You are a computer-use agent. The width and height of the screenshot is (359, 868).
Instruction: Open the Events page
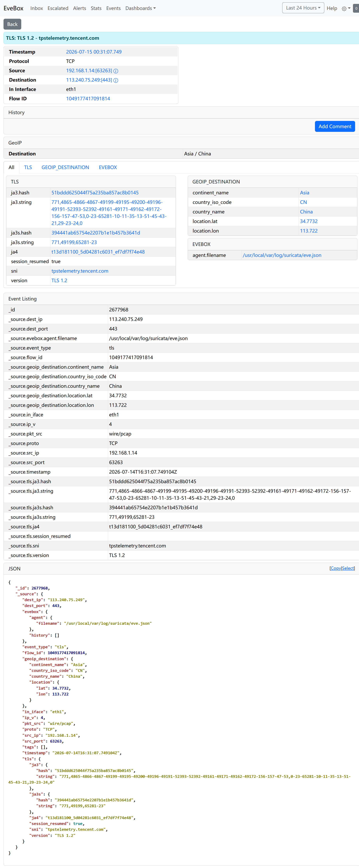tap(113, 8)
